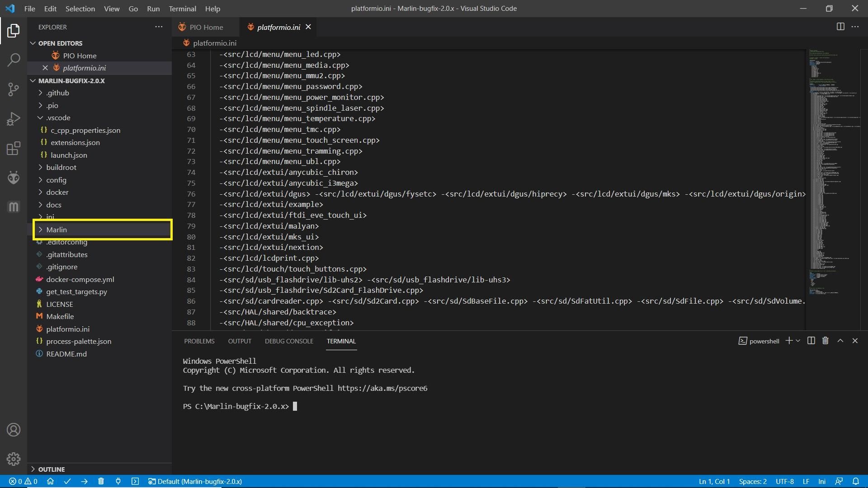This screenshot has height=488, width=868.
Task: Open the Extensions view
Action: (14, 149)
